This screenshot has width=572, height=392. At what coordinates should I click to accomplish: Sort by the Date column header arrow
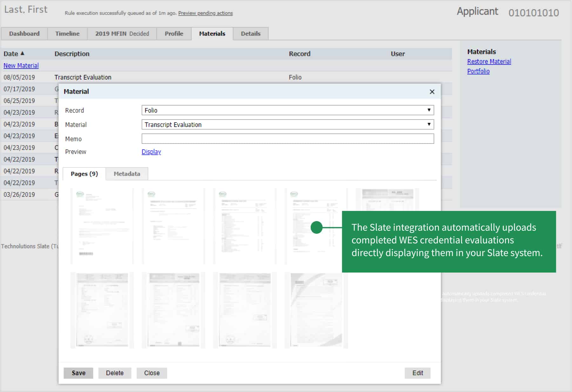(x=22, y=53)
